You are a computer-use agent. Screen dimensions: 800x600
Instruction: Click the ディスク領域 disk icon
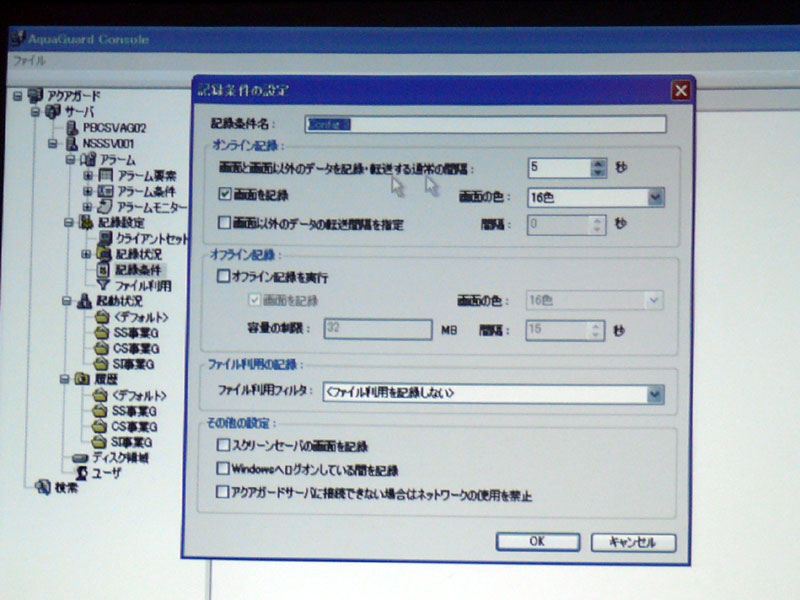[82, 457]
